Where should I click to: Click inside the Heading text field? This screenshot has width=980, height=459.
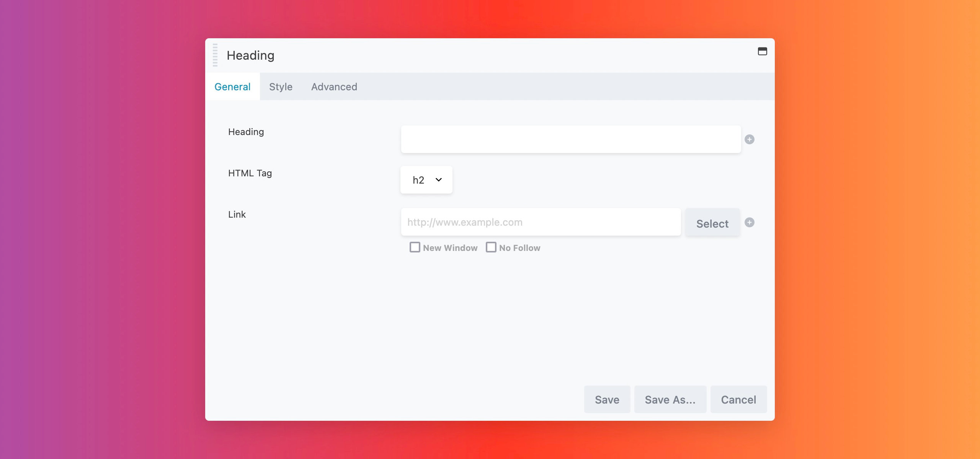click(570, 139)
